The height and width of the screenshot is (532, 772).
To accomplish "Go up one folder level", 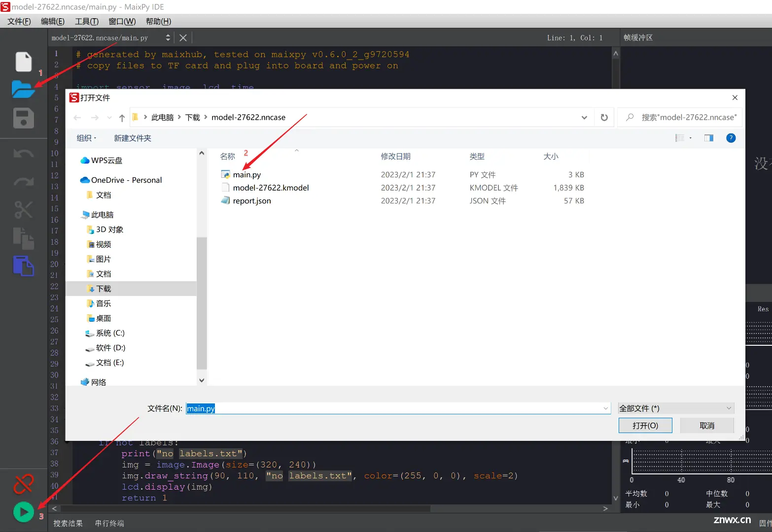I will click(x=122, y=118).
